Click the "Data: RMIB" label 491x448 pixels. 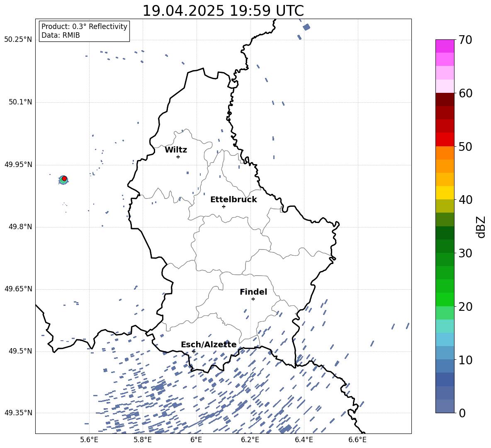tap(61, 35)
